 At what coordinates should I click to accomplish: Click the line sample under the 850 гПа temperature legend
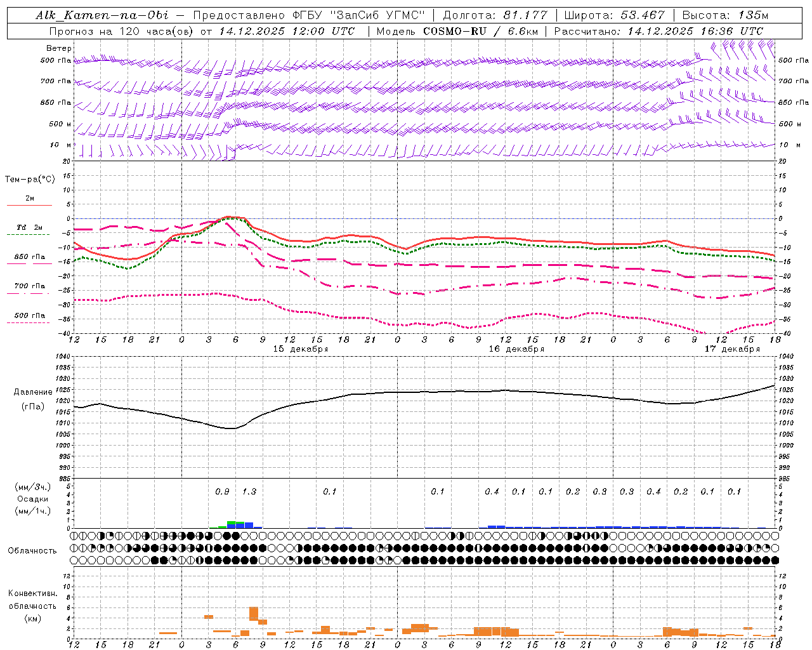[29, 263]
